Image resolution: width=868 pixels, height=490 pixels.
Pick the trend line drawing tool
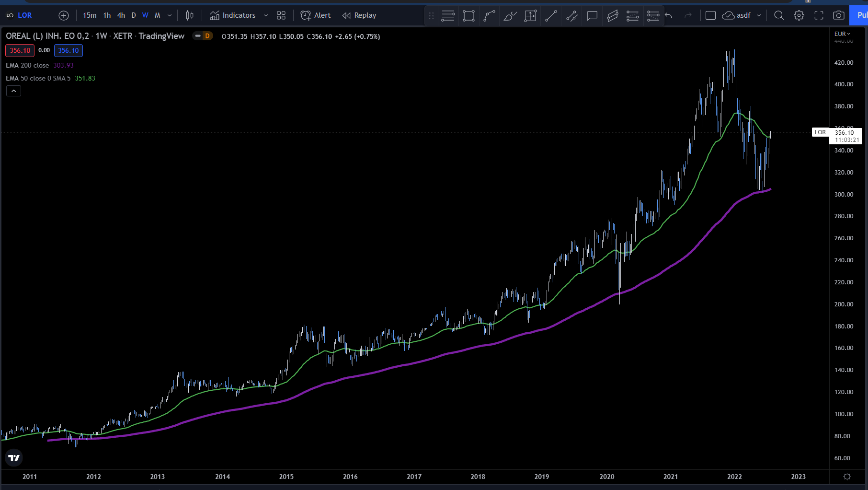pos(551,16)
